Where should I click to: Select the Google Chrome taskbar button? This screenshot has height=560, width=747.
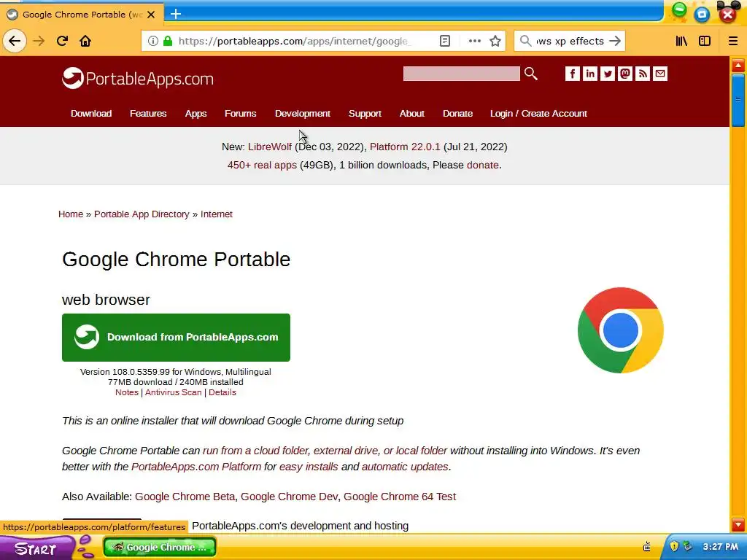pos(160,547)
